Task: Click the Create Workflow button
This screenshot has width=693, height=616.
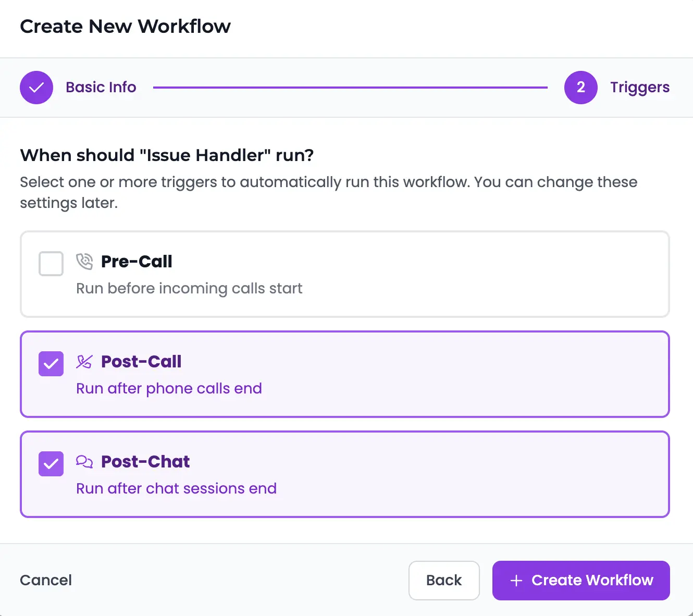Action: [580, 580]
